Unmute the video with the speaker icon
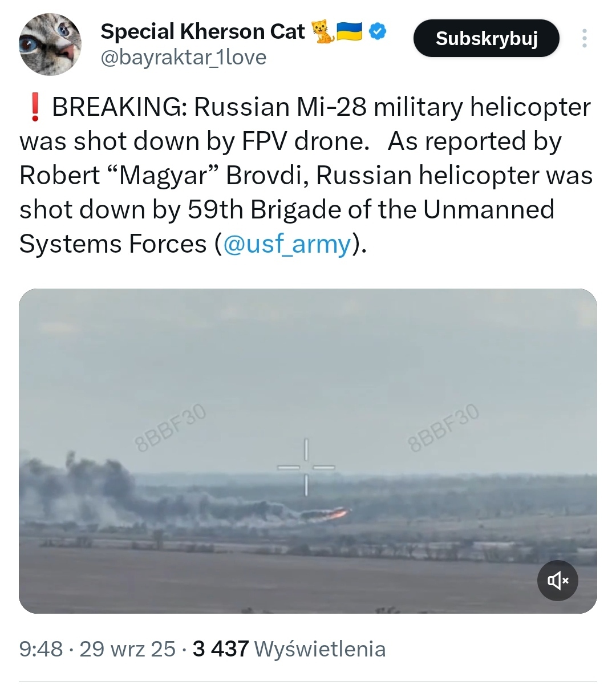Image resolution: width=616 pixels, height=685 pixels. [557, 580]
